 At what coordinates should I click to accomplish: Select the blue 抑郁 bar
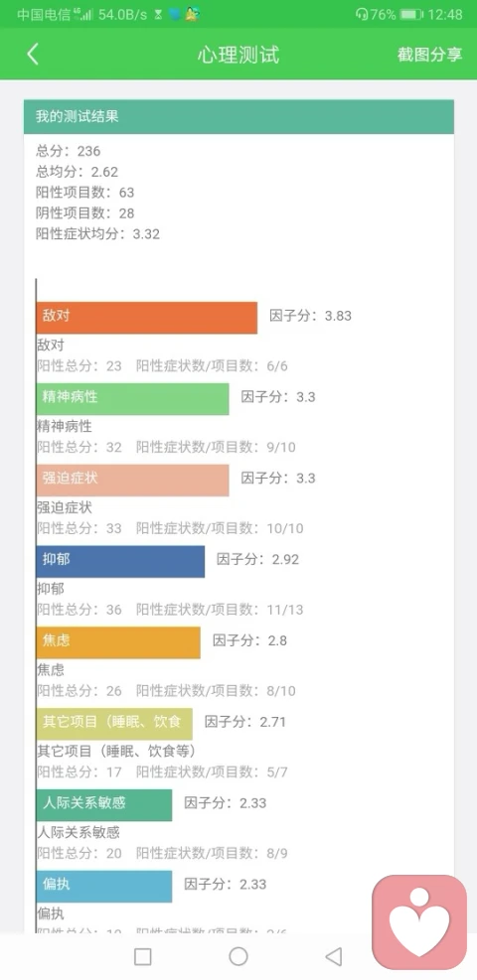[x=120, y=561]
